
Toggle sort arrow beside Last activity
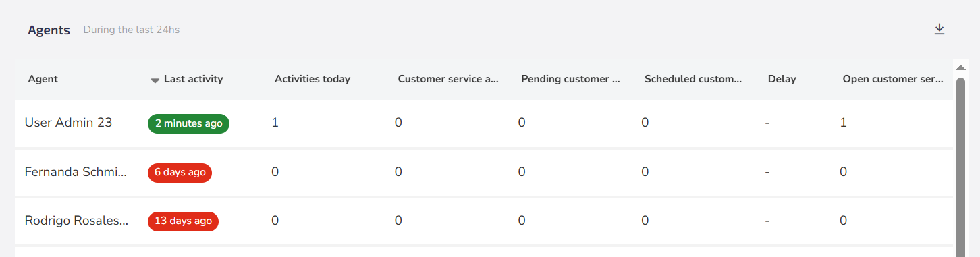tap(155, 80)
